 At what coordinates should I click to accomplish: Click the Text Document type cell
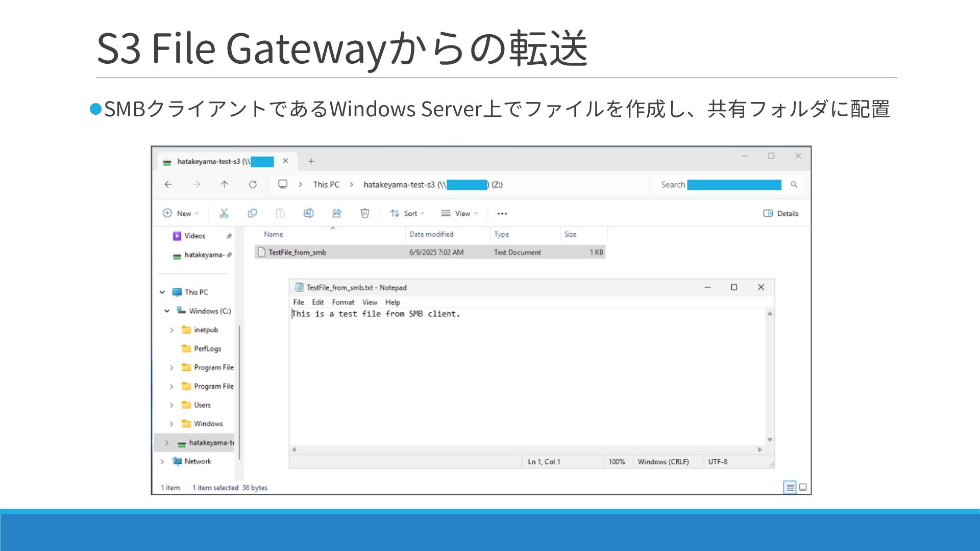[517, 252]
